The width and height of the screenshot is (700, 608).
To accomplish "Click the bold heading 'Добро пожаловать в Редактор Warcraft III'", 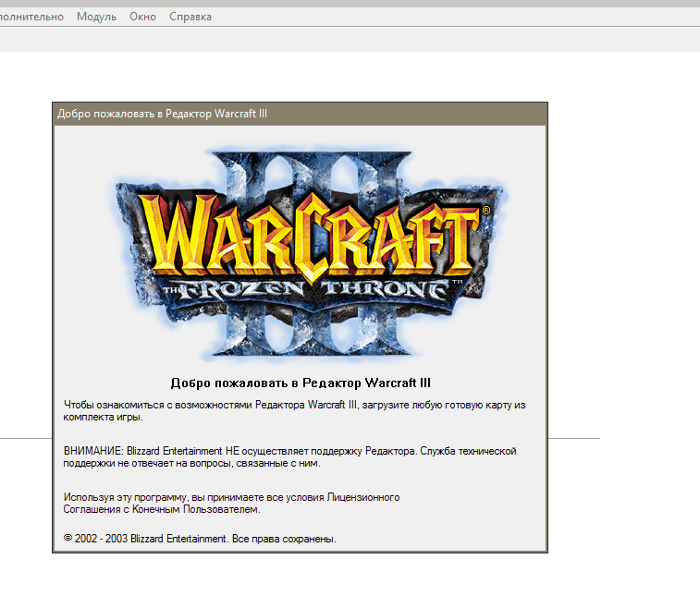I will point(301,383).
